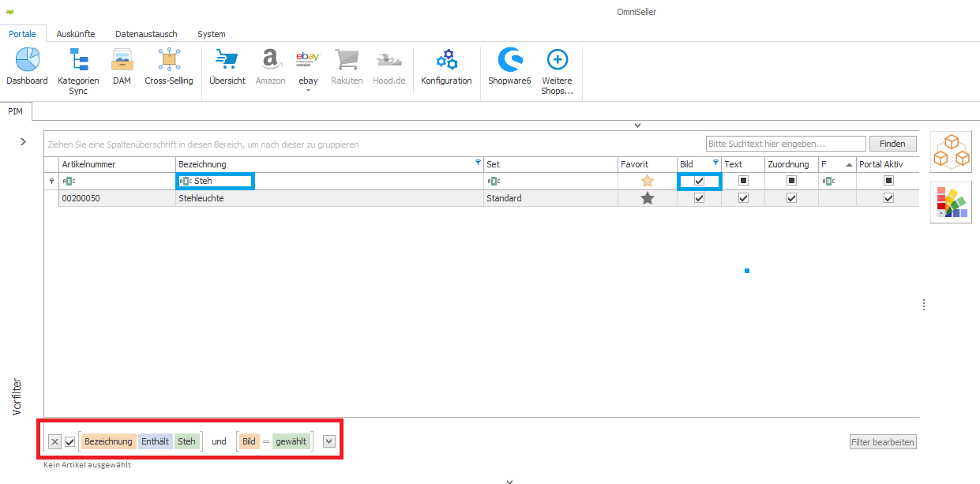The width and height of the screenshot is (980, 484).
Task: Click the orange boxes icon on right panel
Action: point(951,151)
